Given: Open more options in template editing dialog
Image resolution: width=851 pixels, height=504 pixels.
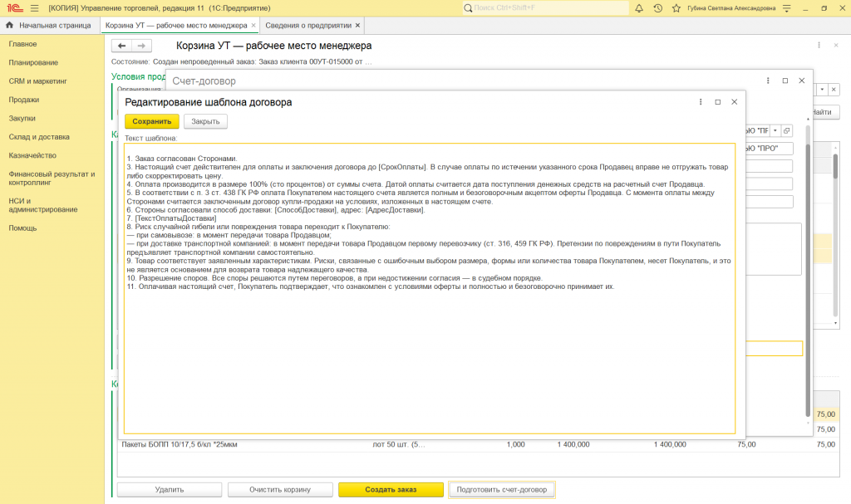Looking at the screenshot, I should point(701,102).
